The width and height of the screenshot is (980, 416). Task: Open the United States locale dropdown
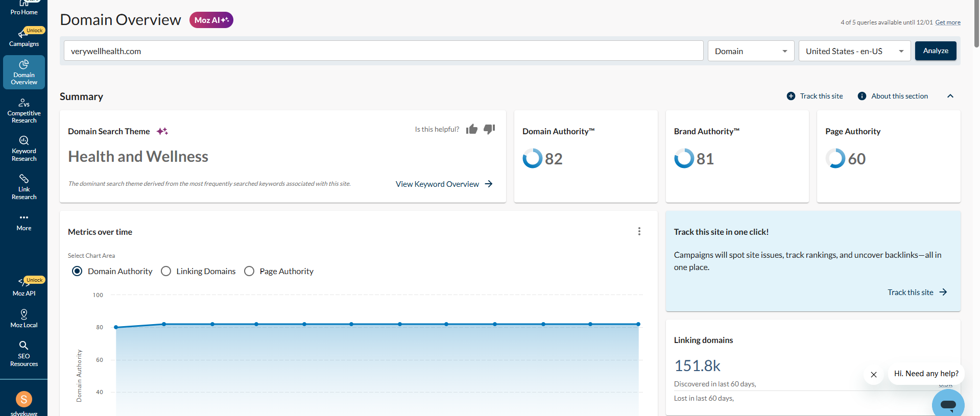tap(854, 51)
